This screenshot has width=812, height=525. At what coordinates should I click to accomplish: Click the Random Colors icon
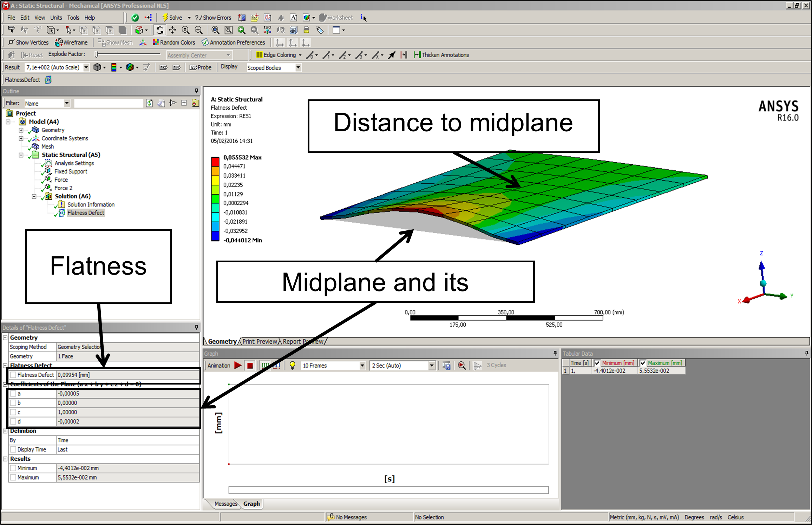(x=156, y=42)
